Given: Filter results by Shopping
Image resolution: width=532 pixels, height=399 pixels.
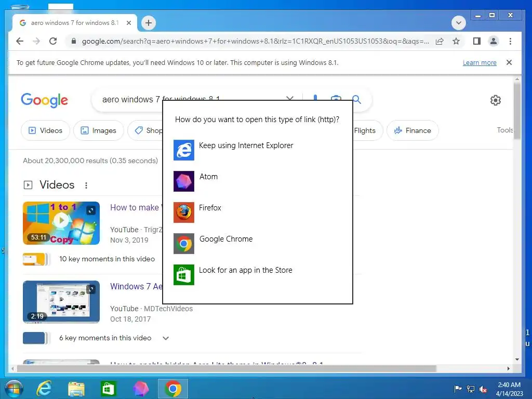Looking at the screenshot, I should pyautogui.click(x=145, y=130).
